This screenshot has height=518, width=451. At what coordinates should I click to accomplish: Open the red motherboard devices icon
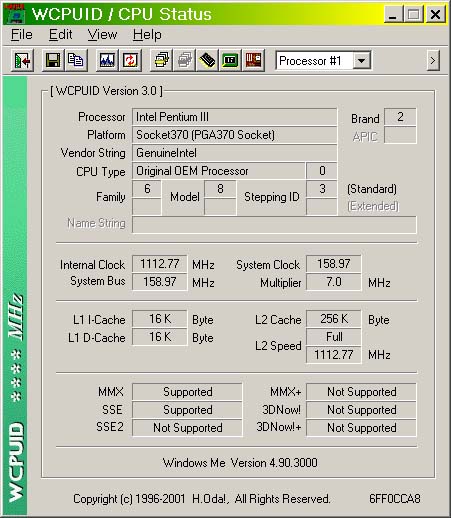253,60
